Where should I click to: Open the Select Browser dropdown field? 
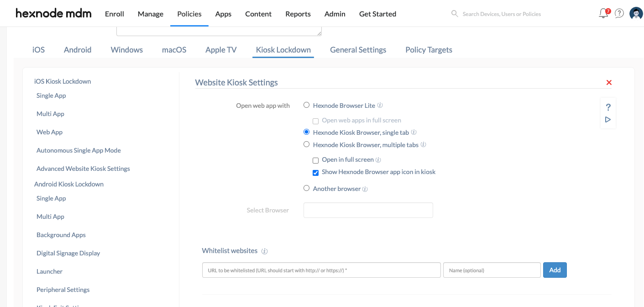368,210
